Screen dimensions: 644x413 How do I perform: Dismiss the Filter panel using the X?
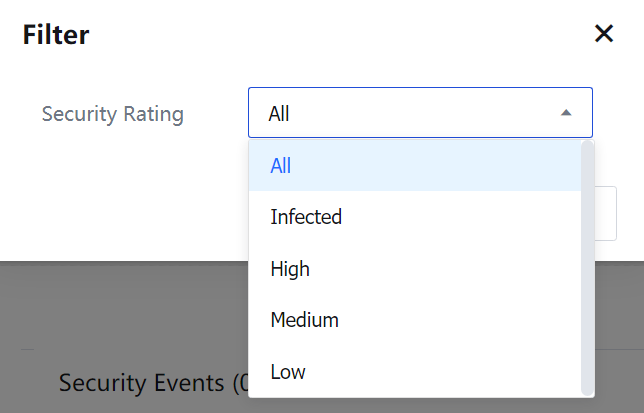click(x=604, y=34)
